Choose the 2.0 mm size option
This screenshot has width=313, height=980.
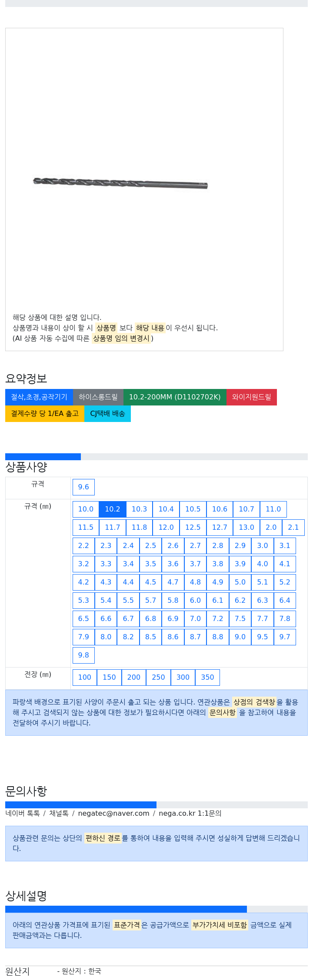(271, 527)
